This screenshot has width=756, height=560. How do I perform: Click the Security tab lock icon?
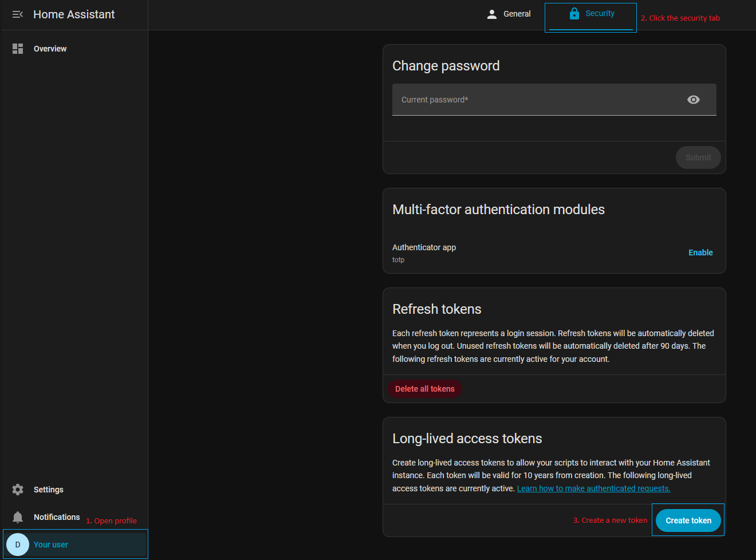[574, 14]
